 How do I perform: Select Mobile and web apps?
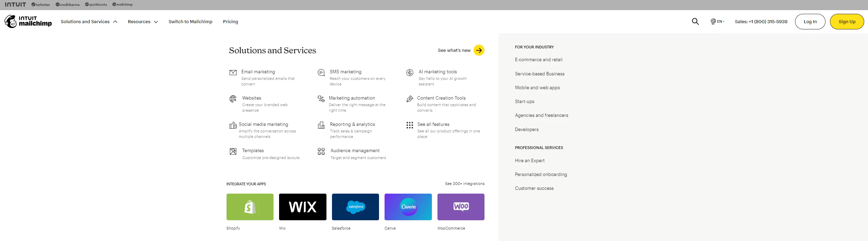537,87
